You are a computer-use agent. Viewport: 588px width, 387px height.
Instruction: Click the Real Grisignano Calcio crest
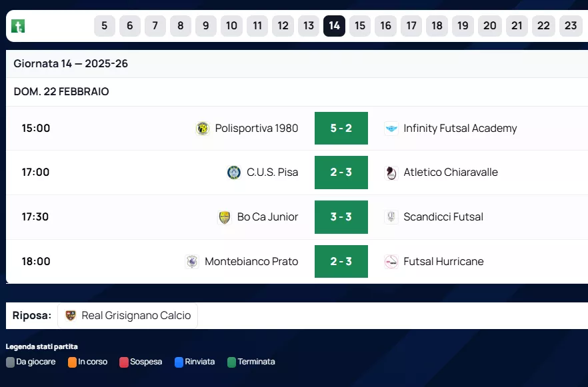(71, 316)
